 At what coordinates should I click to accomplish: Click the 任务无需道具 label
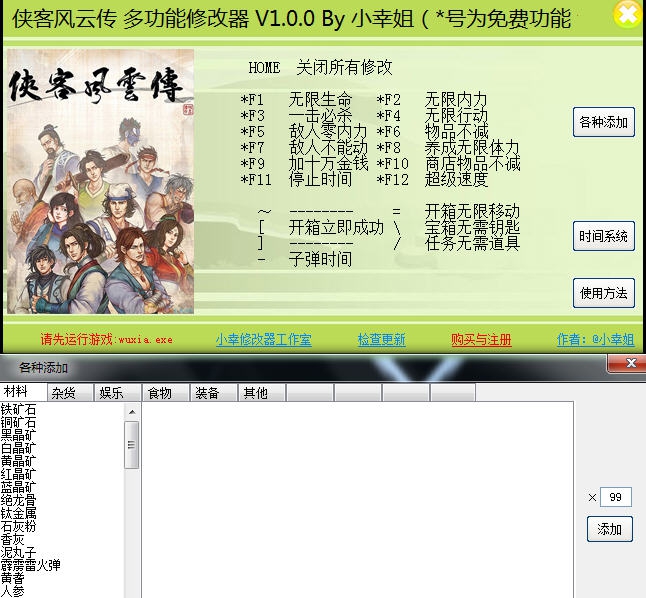[x=472, y=244]
